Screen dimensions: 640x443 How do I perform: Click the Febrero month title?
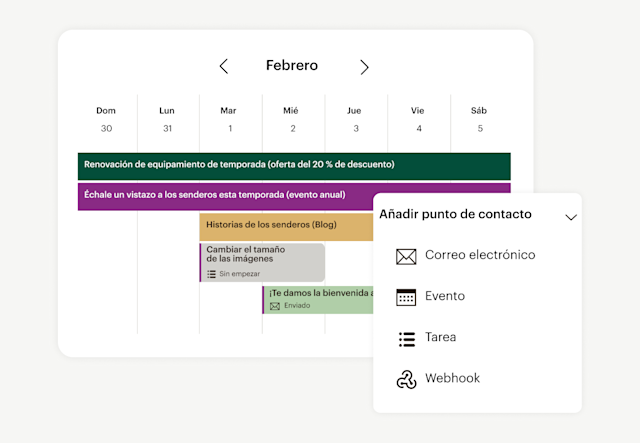[x=292, y=66]
